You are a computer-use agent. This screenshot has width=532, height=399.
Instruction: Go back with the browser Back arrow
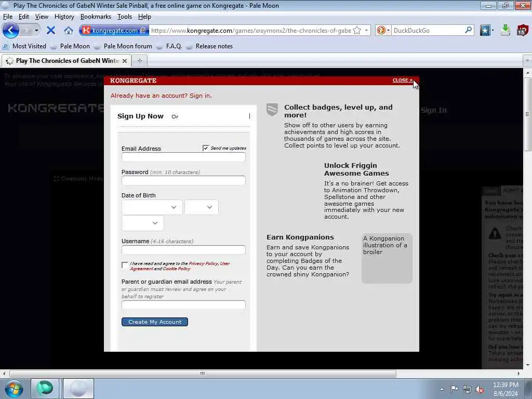coord(11,31)
